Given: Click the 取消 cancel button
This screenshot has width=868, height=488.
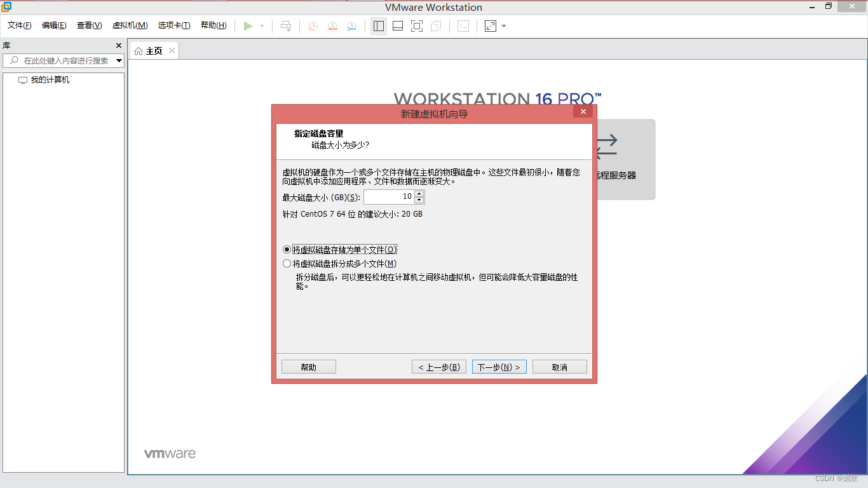Looking at the screenshot, I should click(x=560, y=367).
